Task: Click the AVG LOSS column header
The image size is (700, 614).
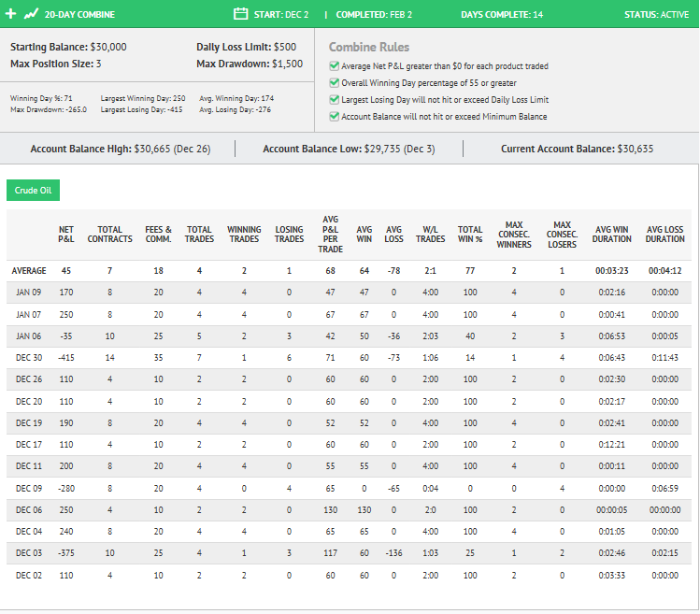Action: [393, 234]
